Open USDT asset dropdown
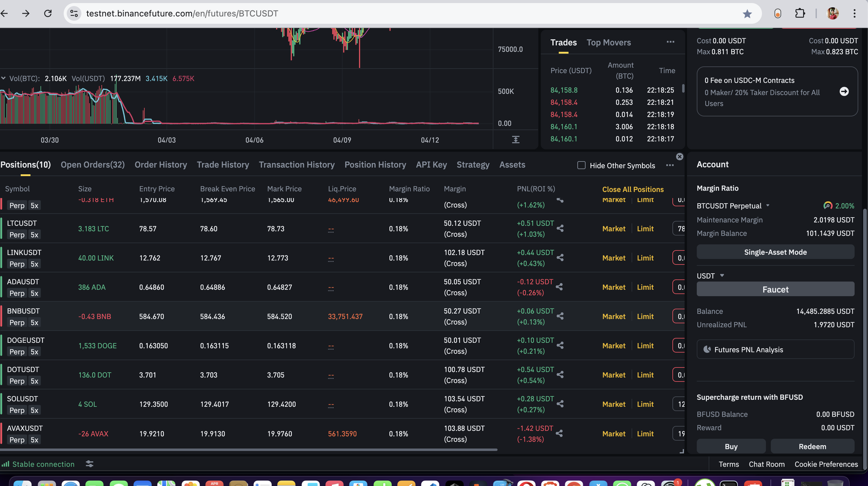Screen dimensions: 868x486 [722, 275]
